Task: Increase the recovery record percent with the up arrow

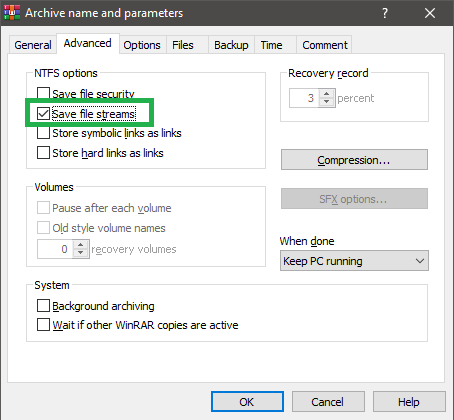Action: tap(327, 94)
